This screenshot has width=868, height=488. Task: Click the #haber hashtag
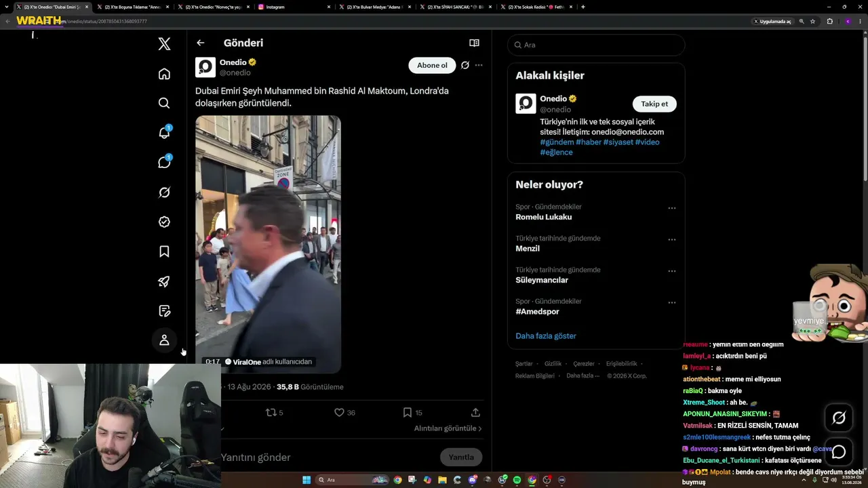coord(588,142)
